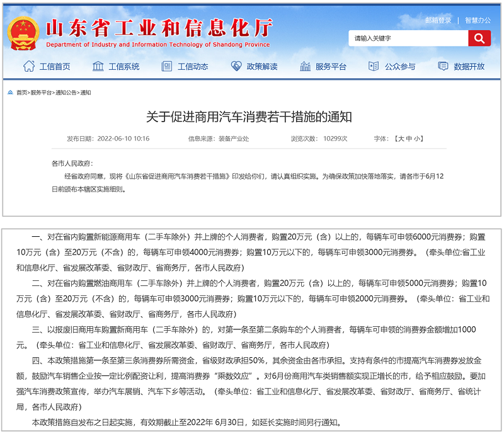Click the English department name subtitle
Screen dimensions: 504x434
coord(158,44)
